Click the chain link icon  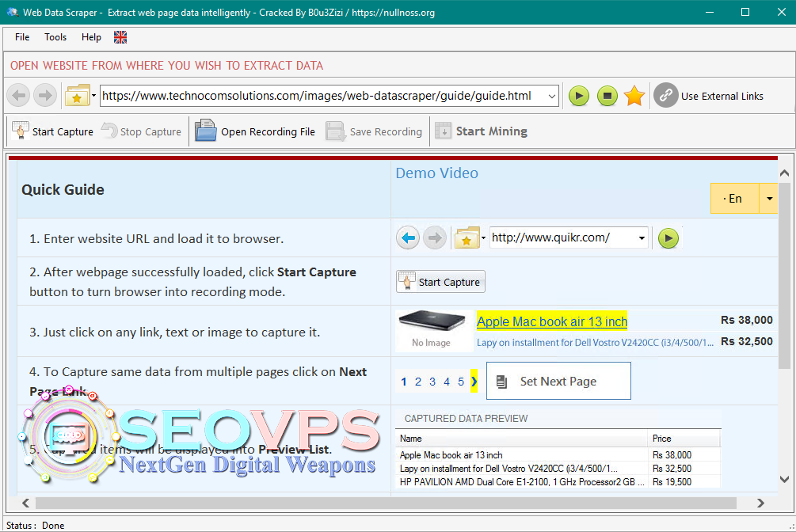click(x=666, y=96)
